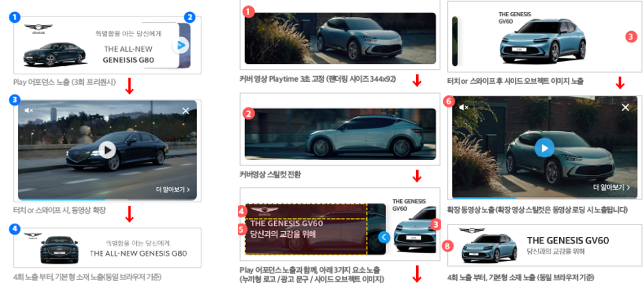Screen dimensions: 644x295
Task: Unmute the G80 video sound
Action: coord(29,110)
